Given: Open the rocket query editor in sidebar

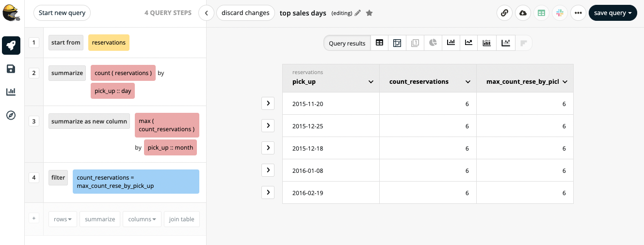Looking at the screenshot, I should click(x=11, y=46).
